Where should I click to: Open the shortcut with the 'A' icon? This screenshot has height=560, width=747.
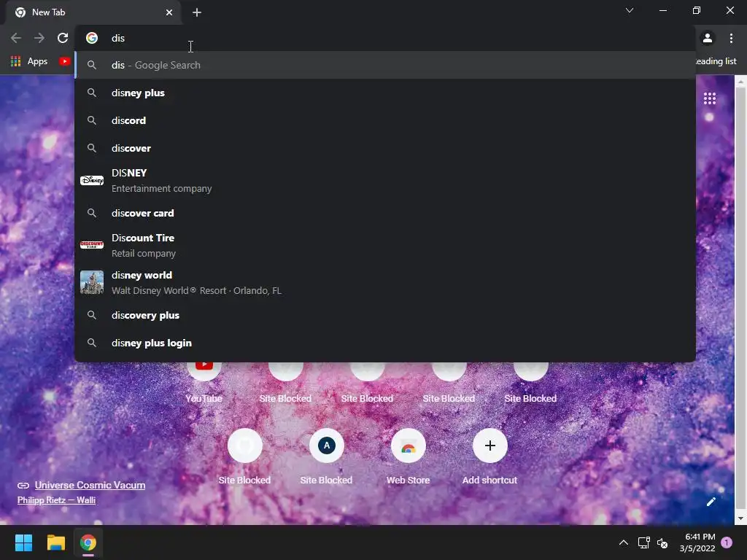pos(326,456)
